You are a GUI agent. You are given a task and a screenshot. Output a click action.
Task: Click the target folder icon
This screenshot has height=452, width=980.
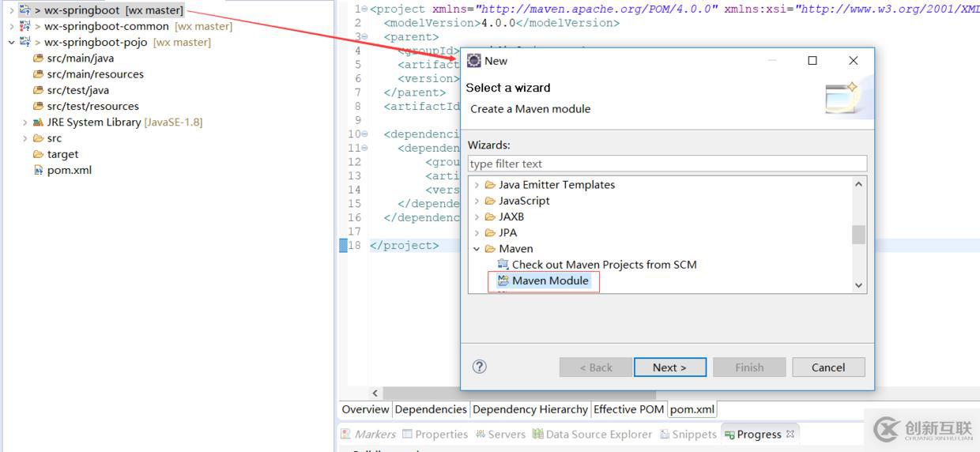coord(38,154)
